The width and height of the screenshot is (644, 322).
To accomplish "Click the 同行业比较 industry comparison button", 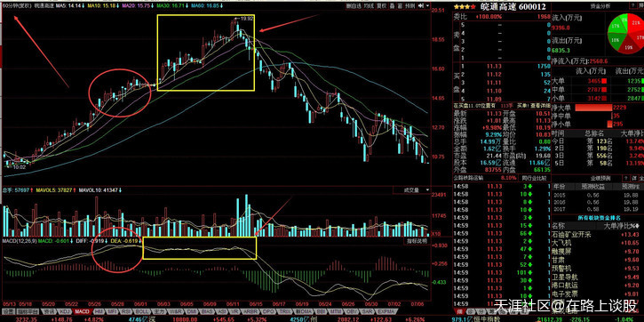I will click(535, 178).
